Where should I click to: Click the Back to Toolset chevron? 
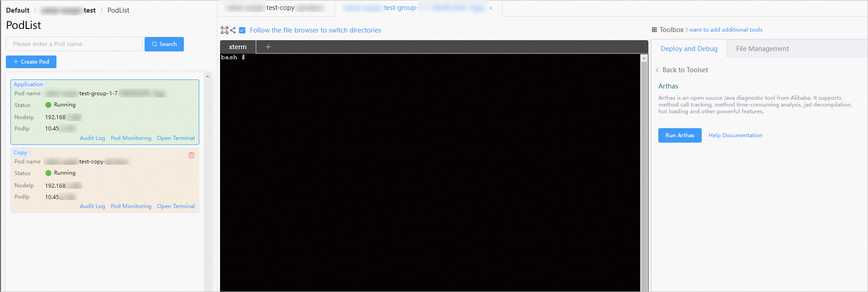[x=657, y=70]
